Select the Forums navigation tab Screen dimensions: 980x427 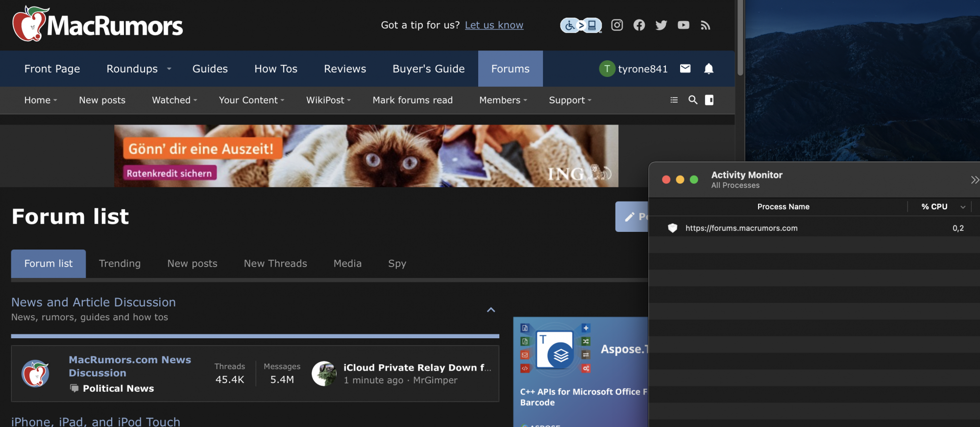coord(510,69)
